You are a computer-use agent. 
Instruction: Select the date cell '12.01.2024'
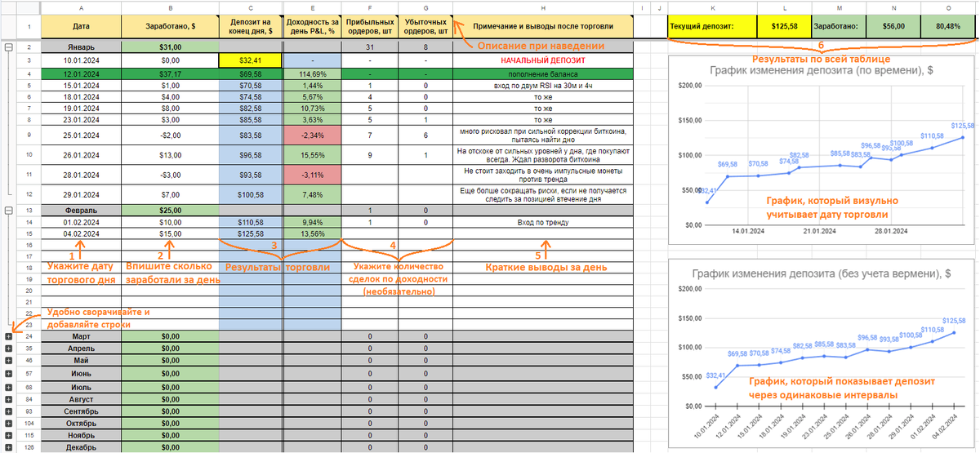[x=81, y=73]
